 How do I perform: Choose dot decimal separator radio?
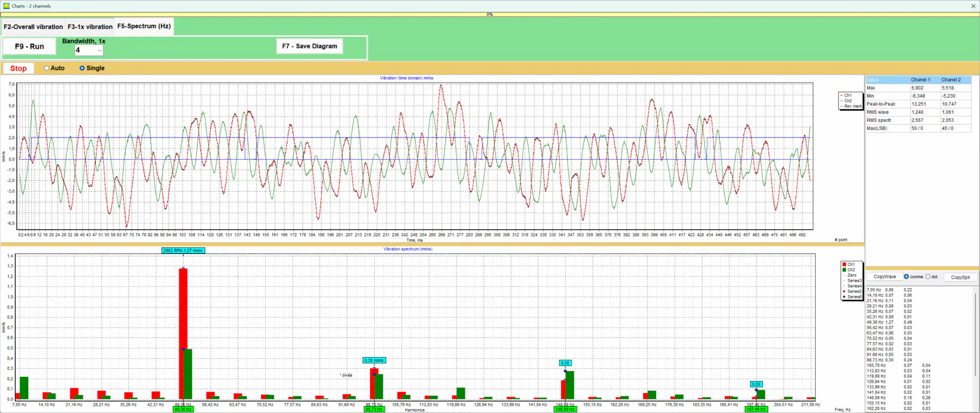pos(928,277)
